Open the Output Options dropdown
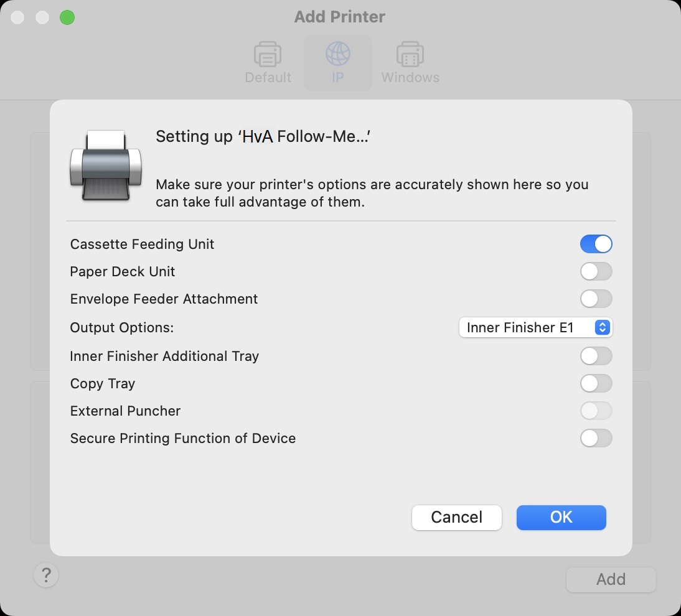The width and height of the screenshot is (681, 616). pos(535,327)
